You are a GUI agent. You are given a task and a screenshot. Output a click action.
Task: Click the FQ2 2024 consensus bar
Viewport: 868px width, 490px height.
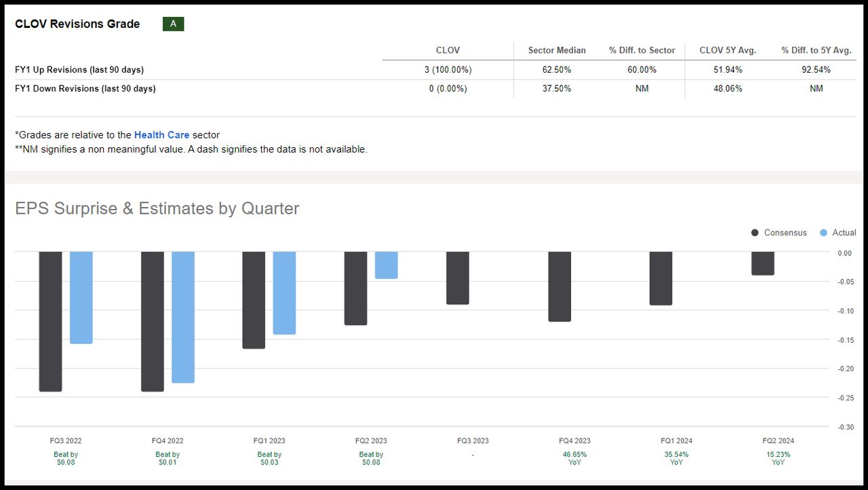[x=763, y=263]
